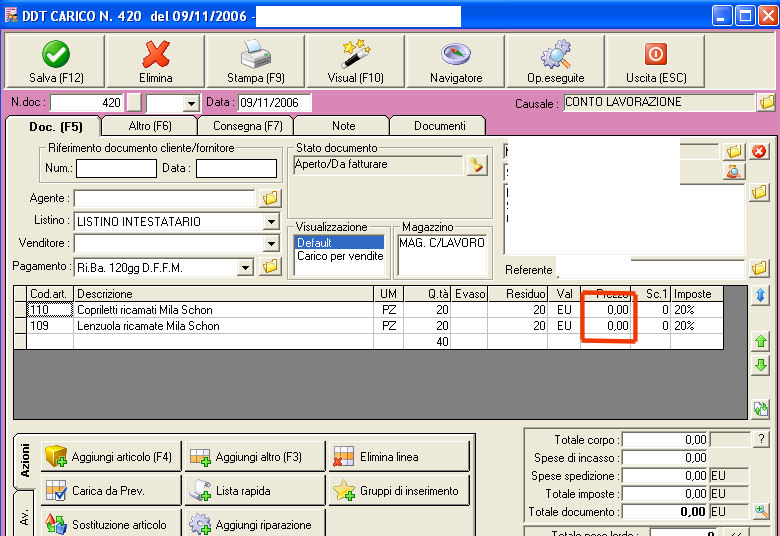Screen dimensions: 780x536
Task: Open the Agente folder lookup icon
Action: [x=270, y=198]
